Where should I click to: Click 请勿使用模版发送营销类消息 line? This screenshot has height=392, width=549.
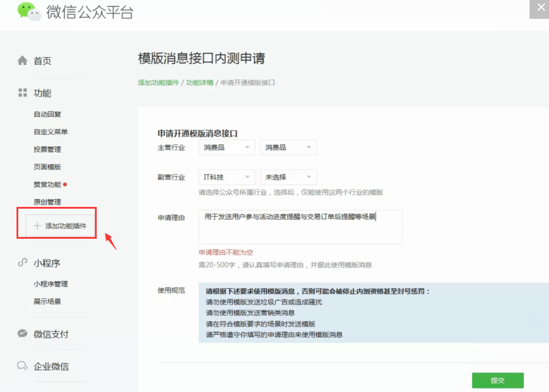251,312
